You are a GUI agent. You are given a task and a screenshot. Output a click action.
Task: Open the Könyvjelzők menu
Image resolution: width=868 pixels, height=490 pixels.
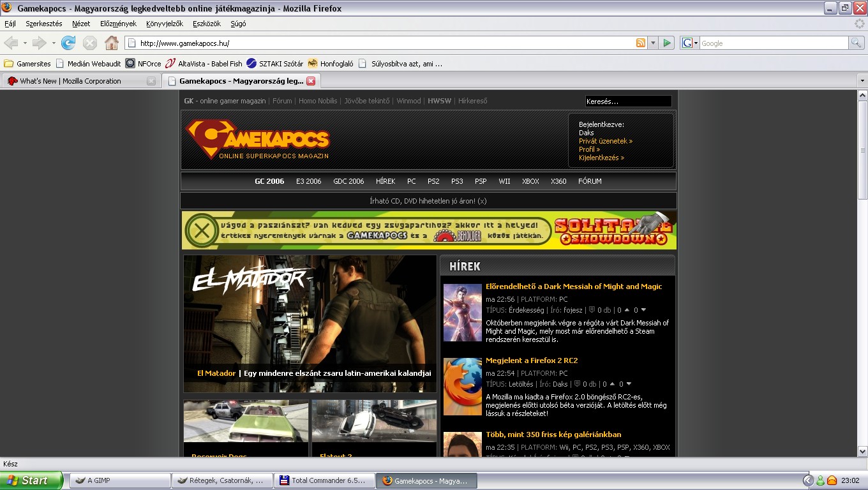(x=165, y=24)
